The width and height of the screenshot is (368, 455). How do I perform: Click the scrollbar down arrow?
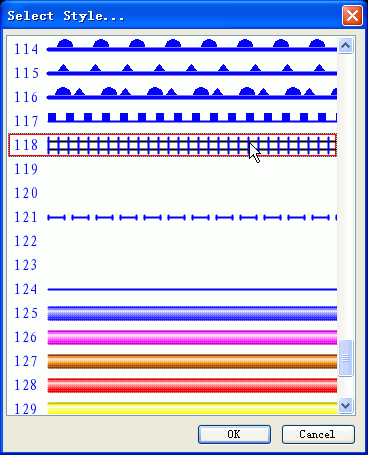[x=345, y=405]
